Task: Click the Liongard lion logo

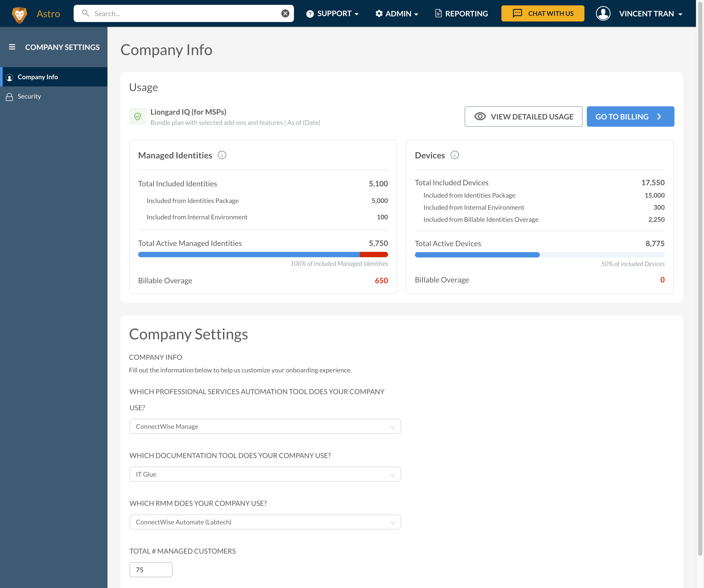Action: (x=19, y=15)
